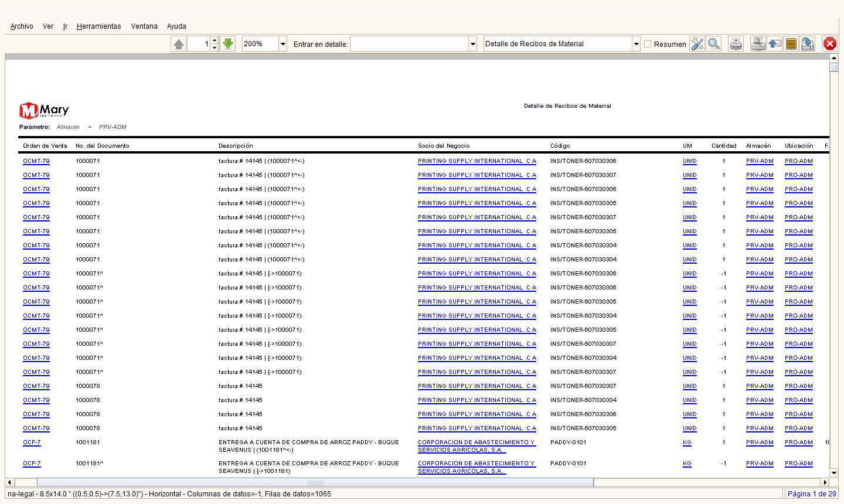Increment the page number spinner
The image size is (844, 504).
point(215,41)
